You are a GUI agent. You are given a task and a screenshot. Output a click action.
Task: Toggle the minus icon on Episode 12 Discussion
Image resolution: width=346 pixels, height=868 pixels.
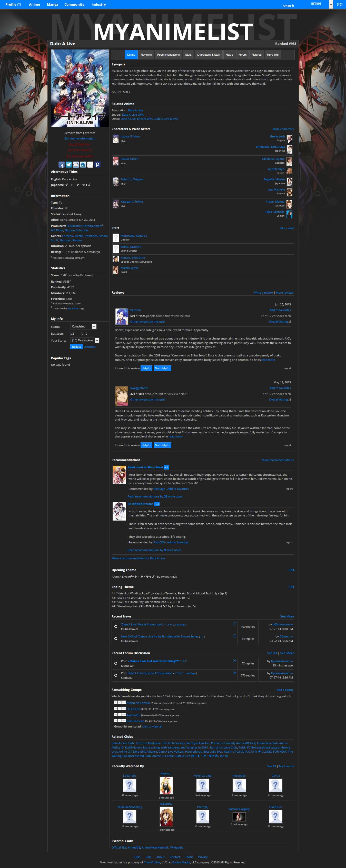234,673
